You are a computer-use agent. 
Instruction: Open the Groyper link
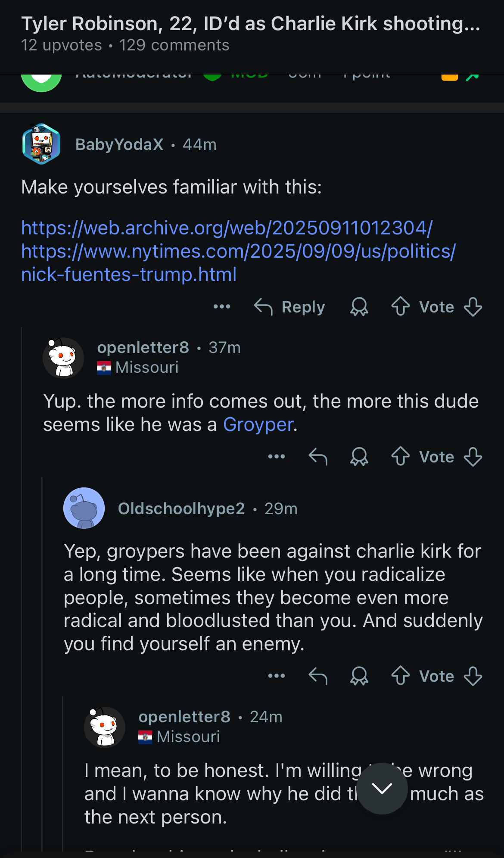258,424
